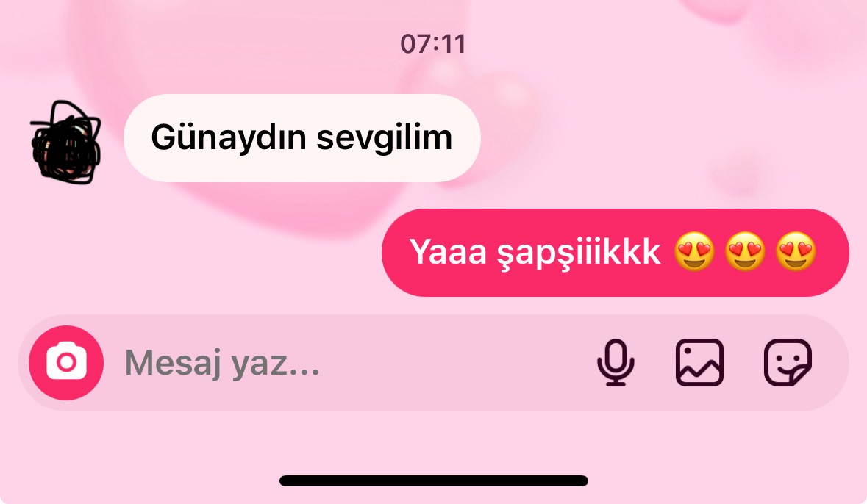Open the camera from the message bar
Viewport: 867px width, 504px height.
[x=66, y=363]
